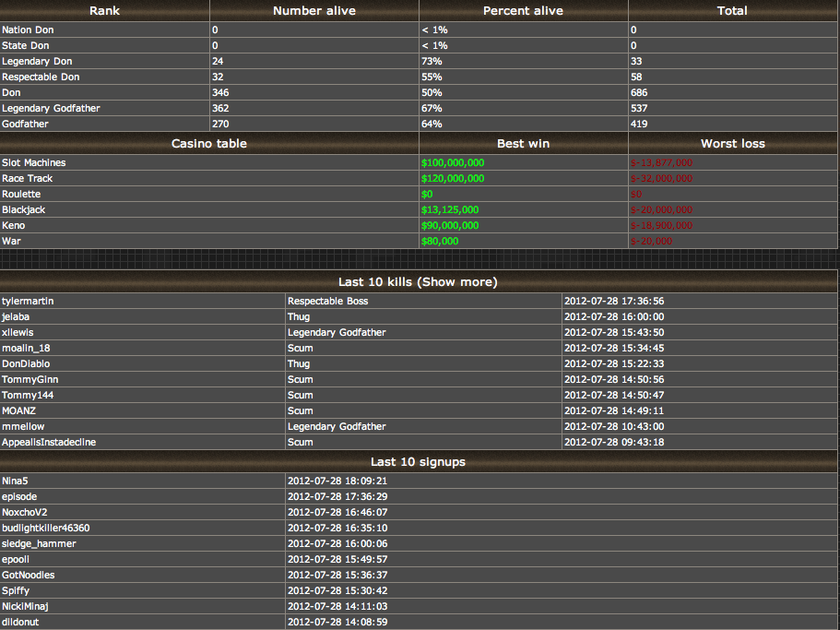Click the Worst loss column header

[x=733, y=144]
